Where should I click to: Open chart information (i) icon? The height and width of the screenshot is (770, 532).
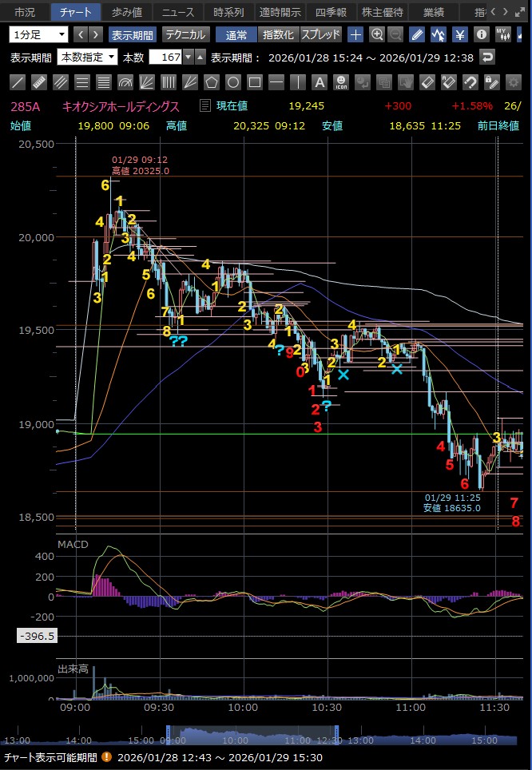point(481,34)
